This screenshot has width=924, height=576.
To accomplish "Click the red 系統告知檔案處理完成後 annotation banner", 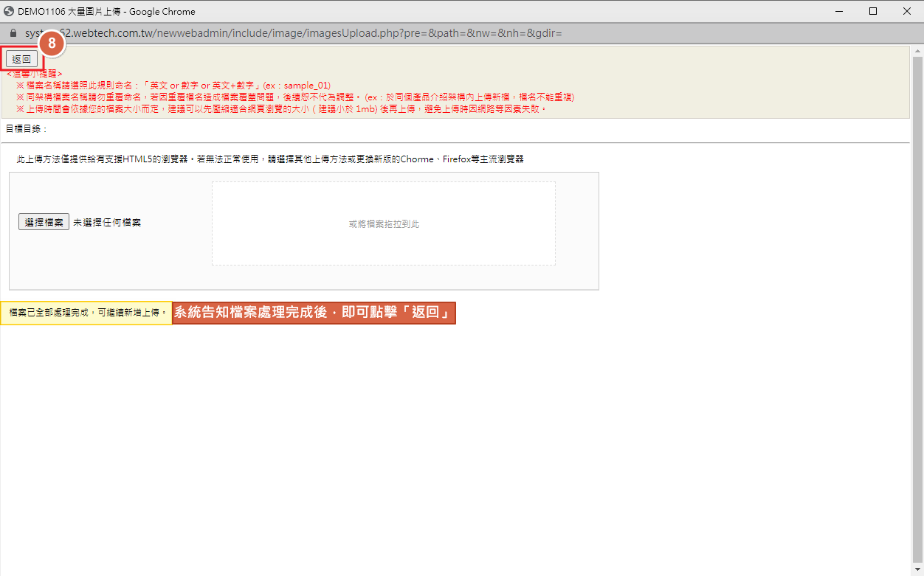I will click(314, 313).
